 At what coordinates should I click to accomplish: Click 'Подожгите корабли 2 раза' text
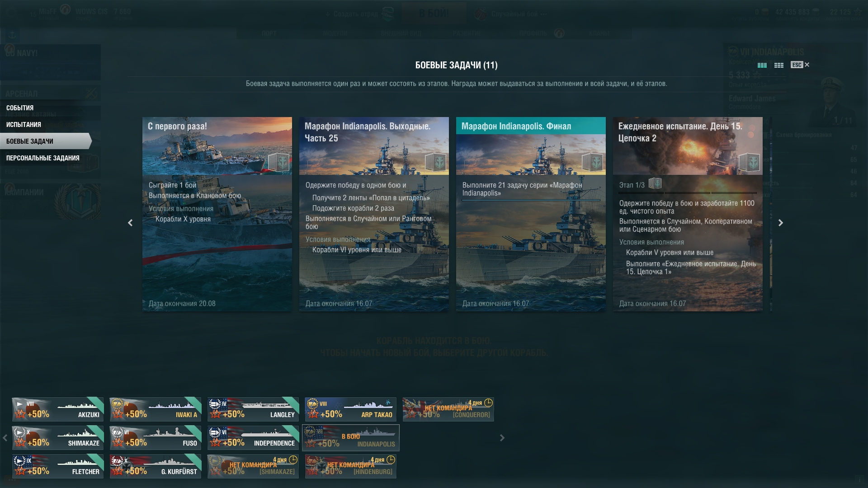[353, 208]
